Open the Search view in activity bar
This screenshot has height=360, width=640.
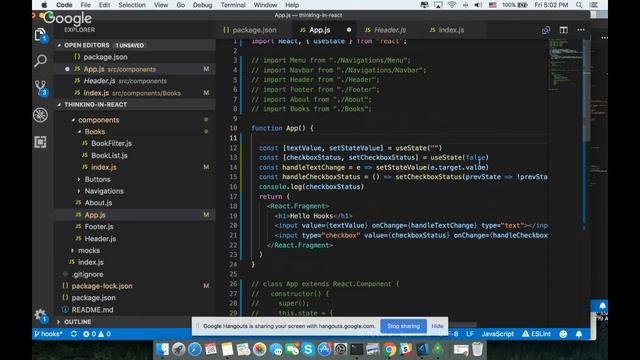tap(40, 61)
